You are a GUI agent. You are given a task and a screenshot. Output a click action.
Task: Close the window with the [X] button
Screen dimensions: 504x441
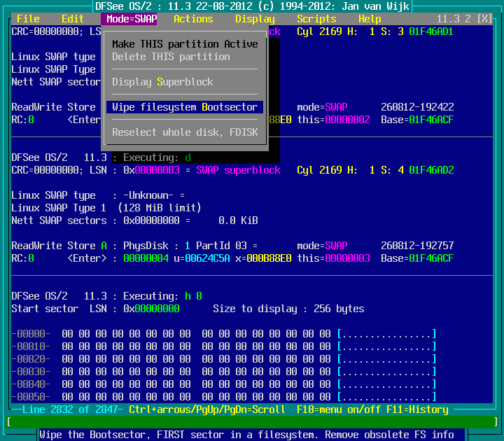(484, 19)
